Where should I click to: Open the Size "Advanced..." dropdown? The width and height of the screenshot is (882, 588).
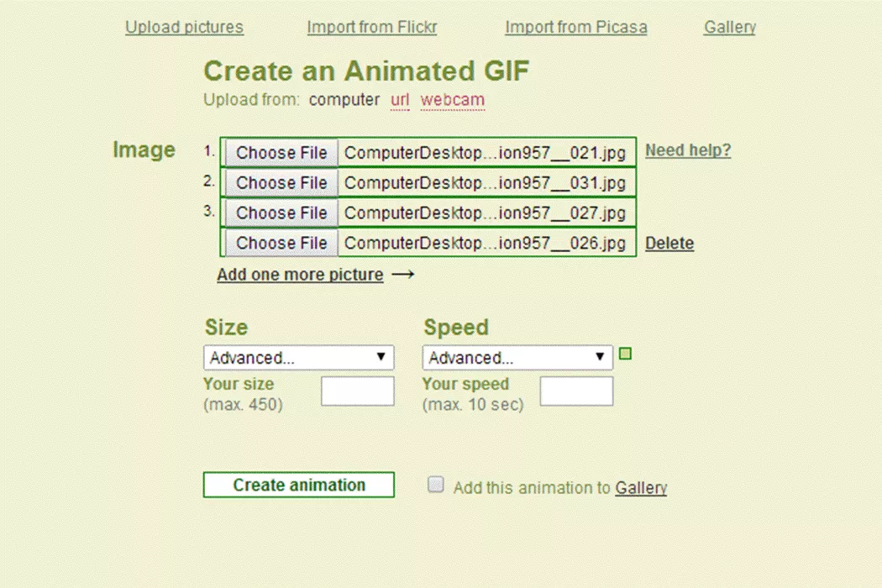(x=298, y=357)
